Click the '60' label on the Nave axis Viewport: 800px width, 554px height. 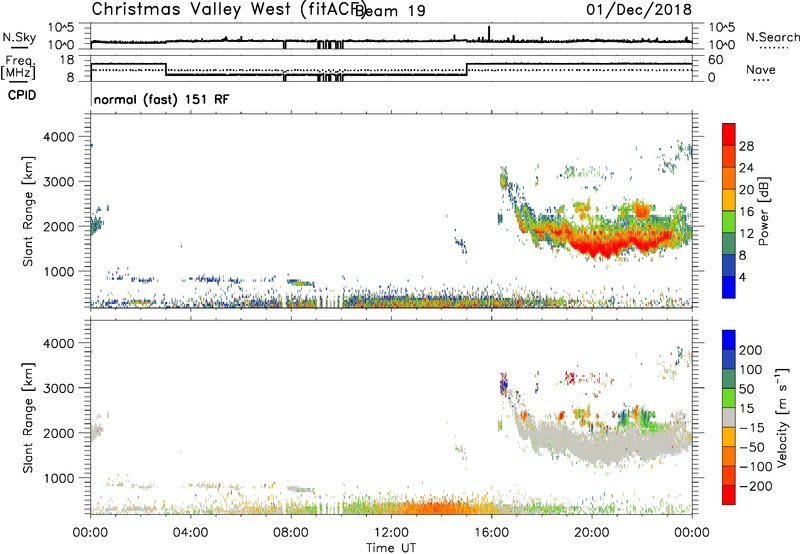click(716, 60)
